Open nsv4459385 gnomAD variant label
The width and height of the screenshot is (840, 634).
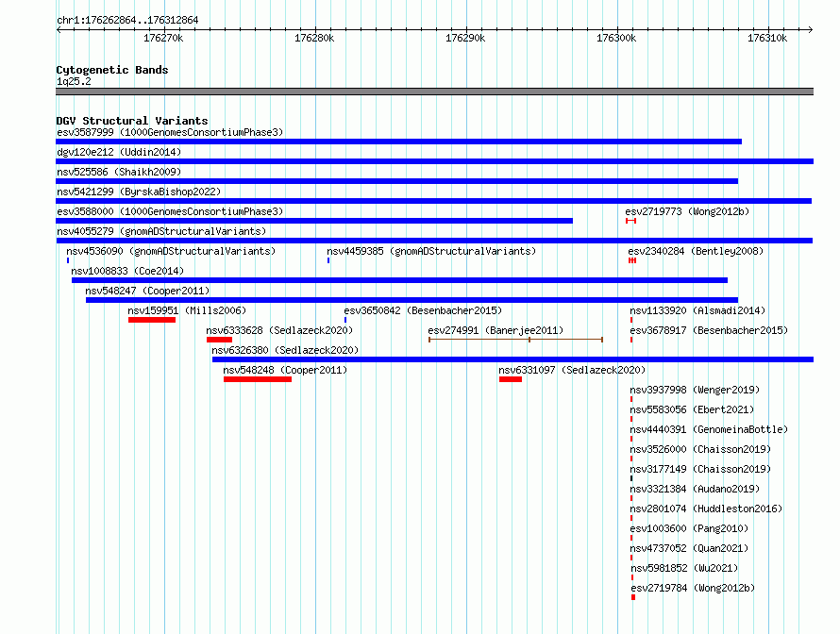[431, 251]
